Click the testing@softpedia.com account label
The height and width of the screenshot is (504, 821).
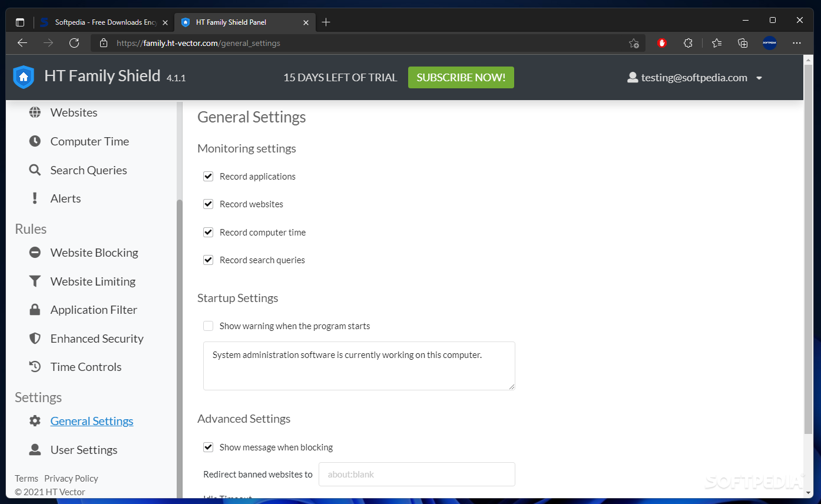tap(694, 78)
